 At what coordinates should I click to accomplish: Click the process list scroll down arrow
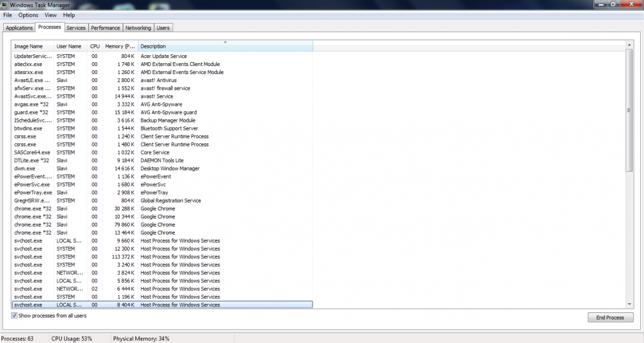(630, 304)
